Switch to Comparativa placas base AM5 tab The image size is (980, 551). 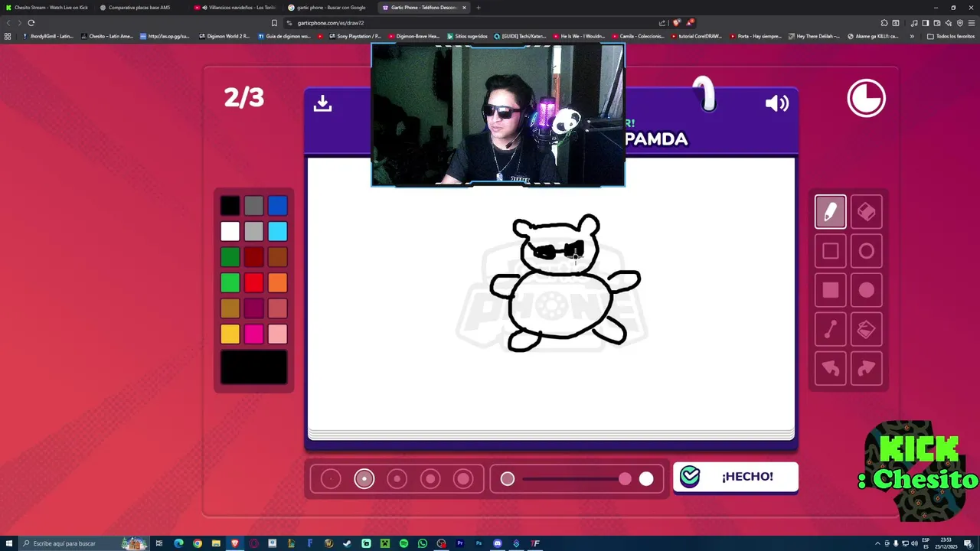(x=139, y=8)
